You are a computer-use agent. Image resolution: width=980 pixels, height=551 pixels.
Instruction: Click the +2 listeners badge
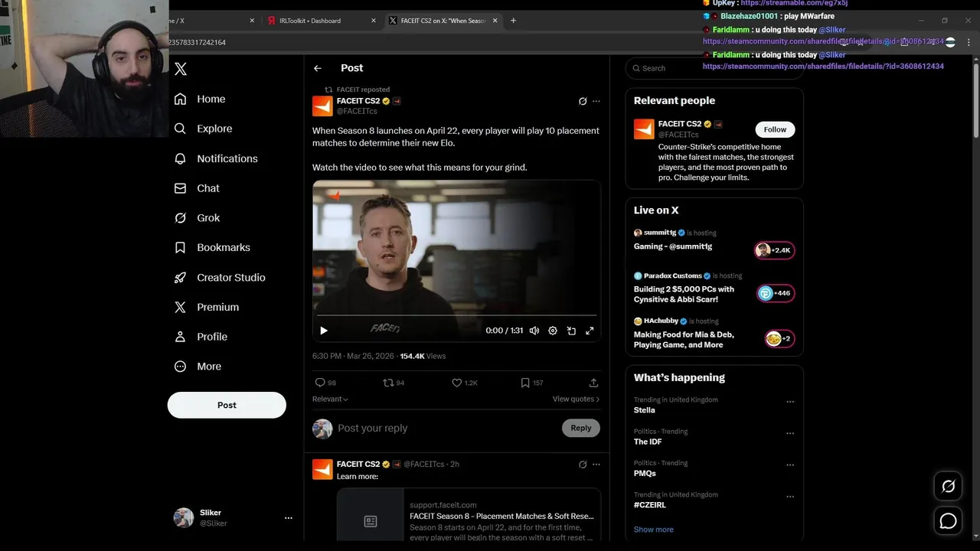pos(779,338)
